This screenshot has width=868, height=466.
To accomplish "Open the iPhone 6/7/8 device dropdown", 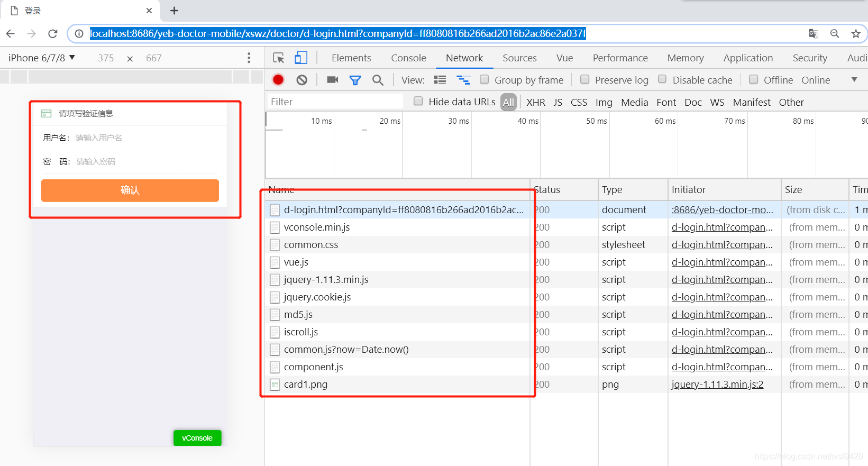I will [x=42, y=58].
